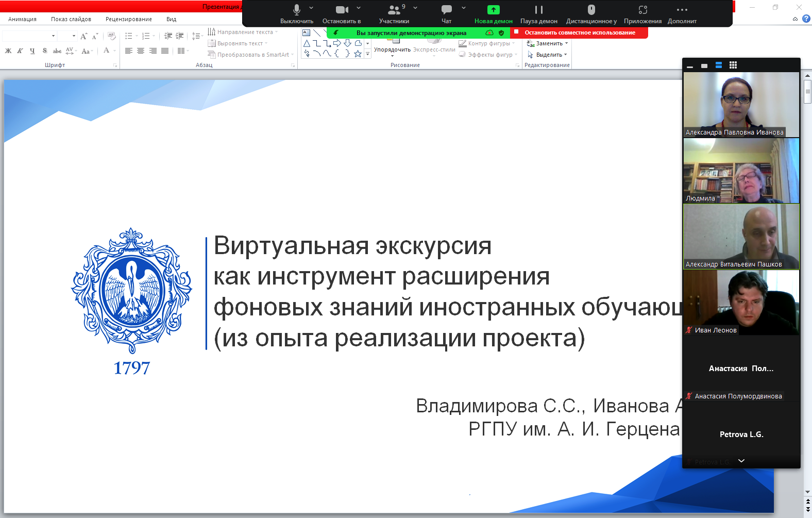Center the text
This screenshot has width=812, height=518.
coord(141,51)
